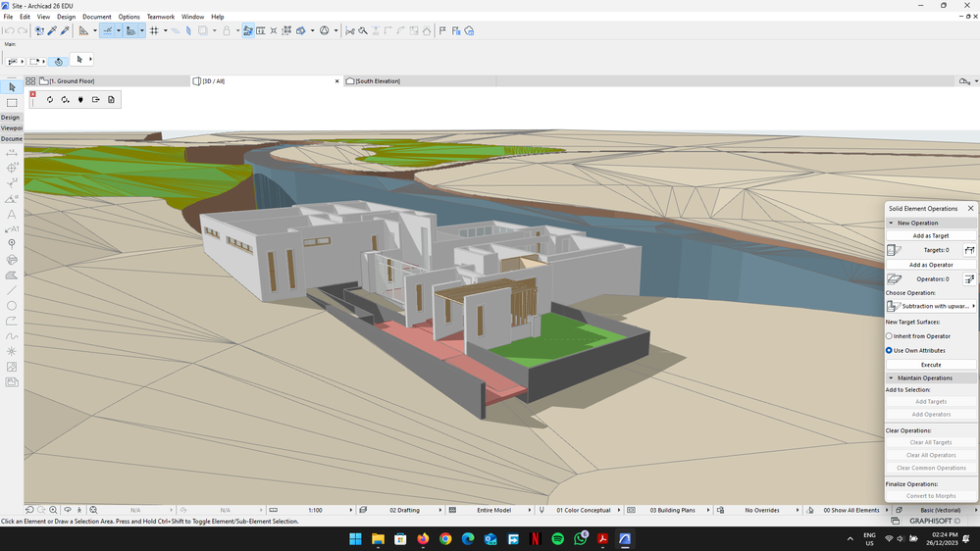
Task: Pick the Text tool in the toolbox
Action: [12, 214]
